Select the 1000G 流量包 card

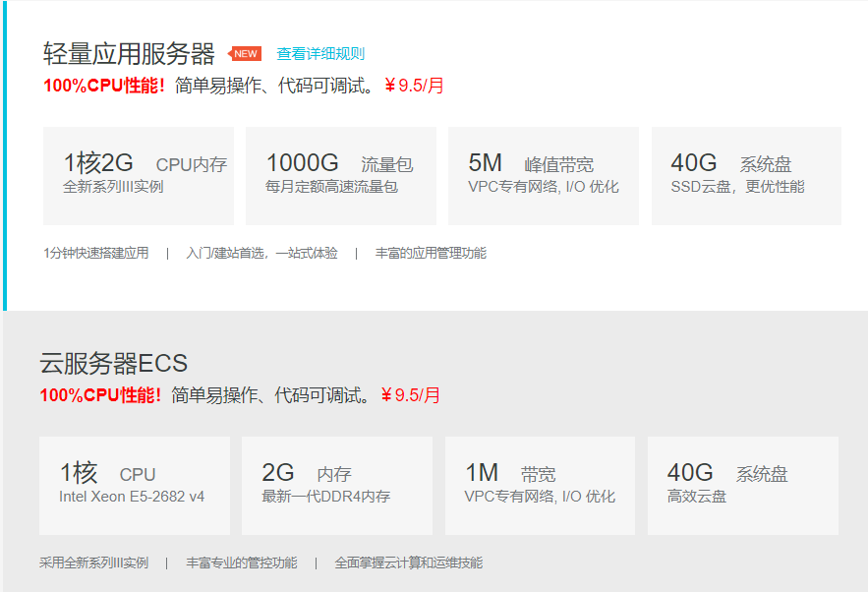click(341, 176)
